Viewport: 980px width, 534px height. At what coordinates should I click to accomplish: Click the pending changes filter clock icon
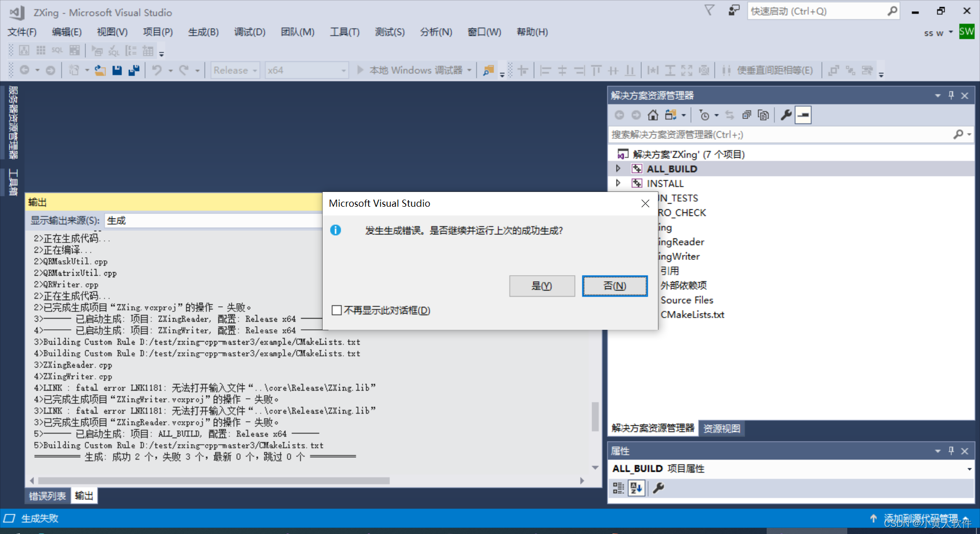click(704, 115)
